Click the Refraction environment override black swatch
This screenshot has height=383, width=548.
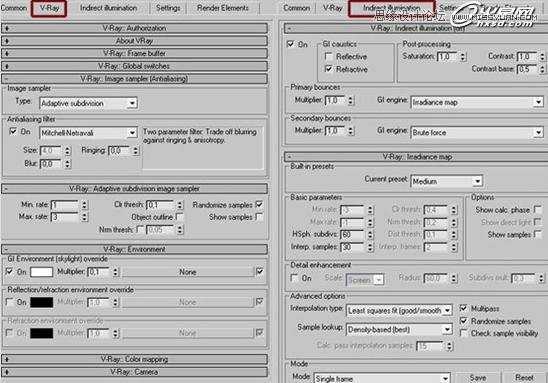pos(42,333)
